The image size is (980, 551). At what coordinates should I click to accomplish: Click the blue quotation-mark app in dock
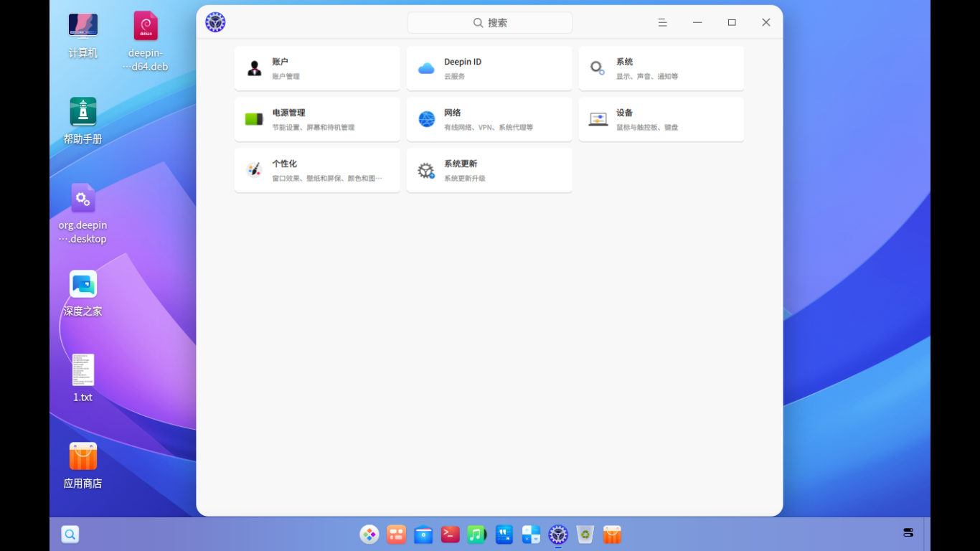(x=504, y=534)
